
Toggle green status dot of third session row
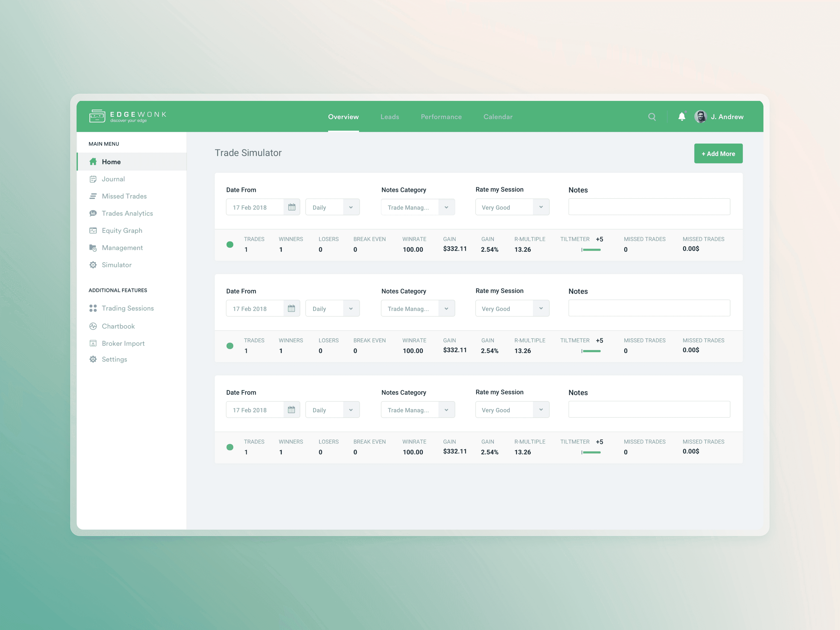point(230,447)
